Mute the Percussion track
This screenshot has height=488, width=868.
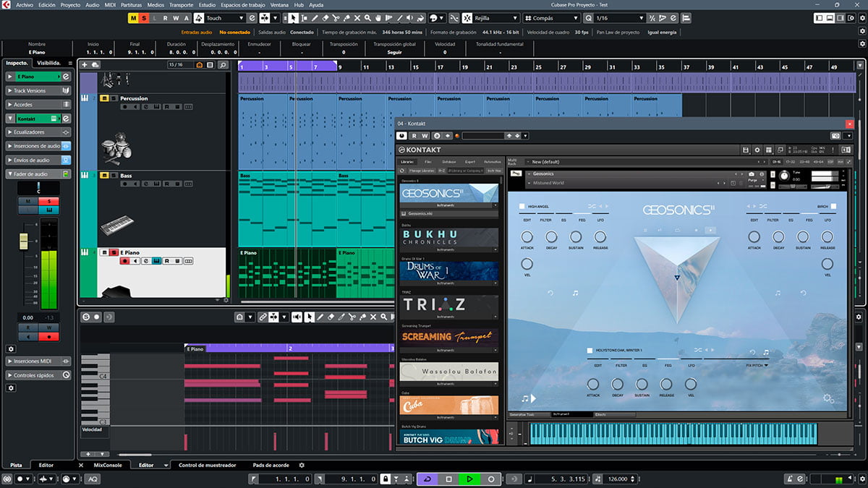[x=104, y=98]
